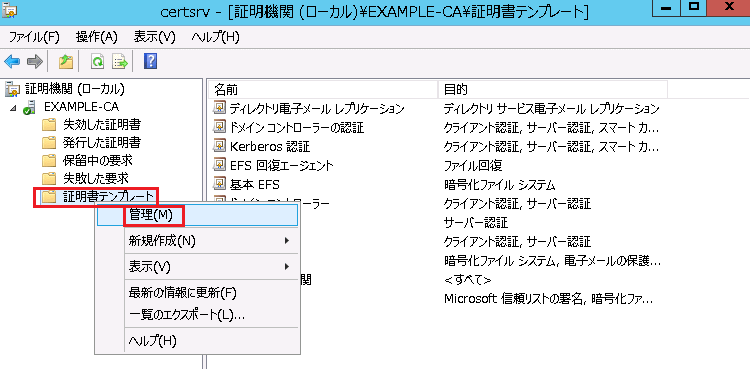The height and width of the screenshot is (369, 750).
Task: Select the ドメイン コントローラーの認証 list row
Action: pos(297,127)
